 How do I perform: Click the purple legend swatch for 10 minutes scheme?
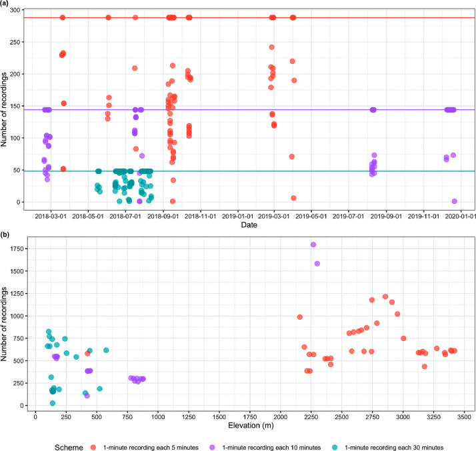tap(212, 448)
